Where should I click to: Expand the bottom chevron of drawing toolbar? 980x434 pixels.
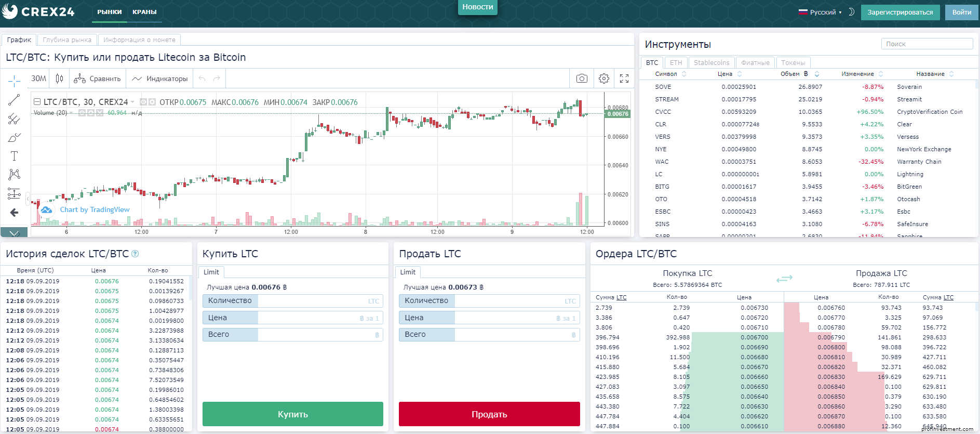[x=14, y=233]
